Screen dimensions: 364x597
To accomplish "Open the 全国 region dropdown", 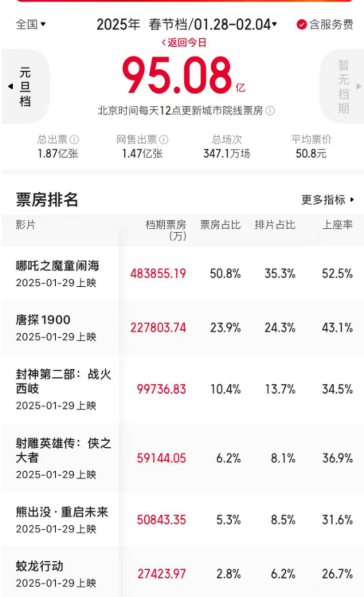I will click(31, 25).
